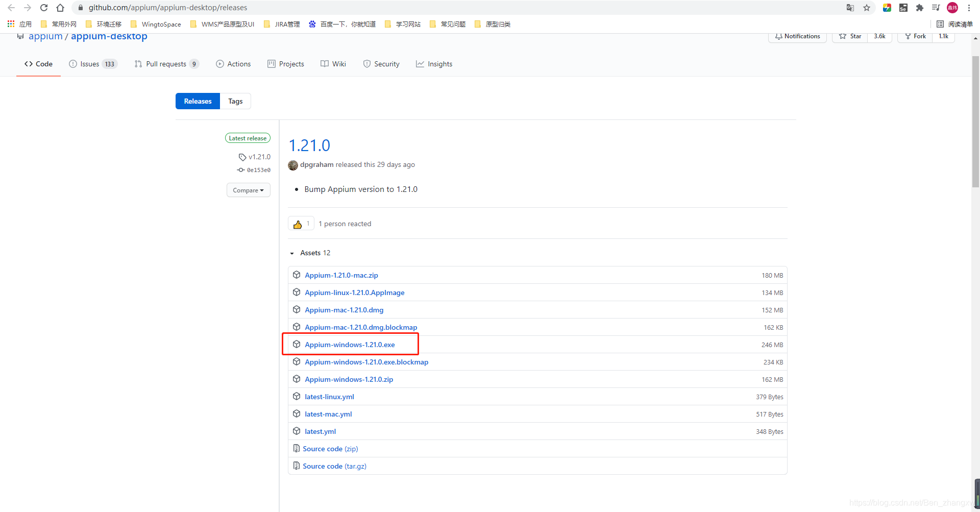
Task: Open the Notifications button
Action: pyautogui.click(x=797, y=36)
